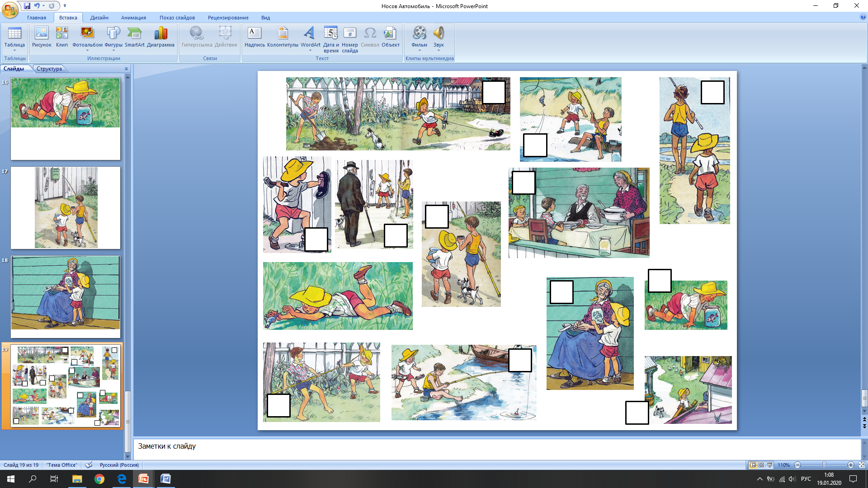
Task: Go to next slide double arrow
Action: [x=864, y=426]
